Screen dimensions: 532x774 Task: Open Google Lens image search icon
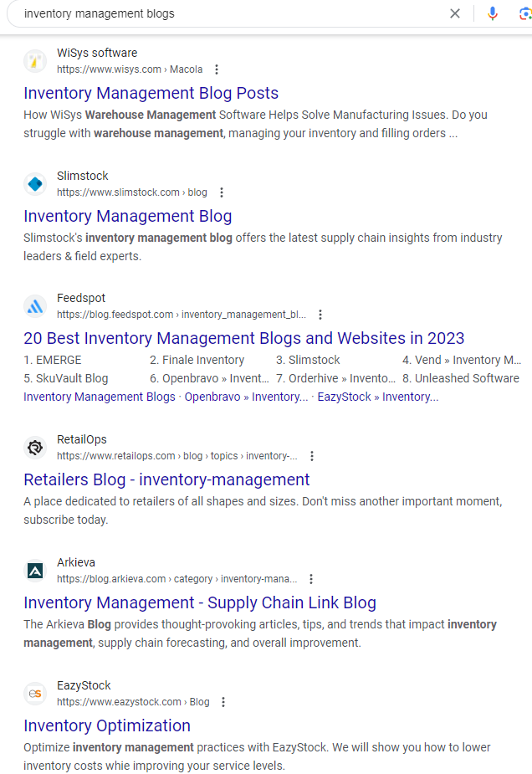pyautogui.click(x=525, y=13)
